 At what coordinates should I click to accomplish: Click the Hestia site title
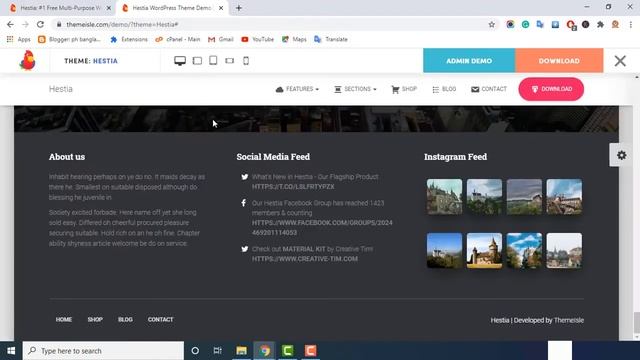click(61, 89)
